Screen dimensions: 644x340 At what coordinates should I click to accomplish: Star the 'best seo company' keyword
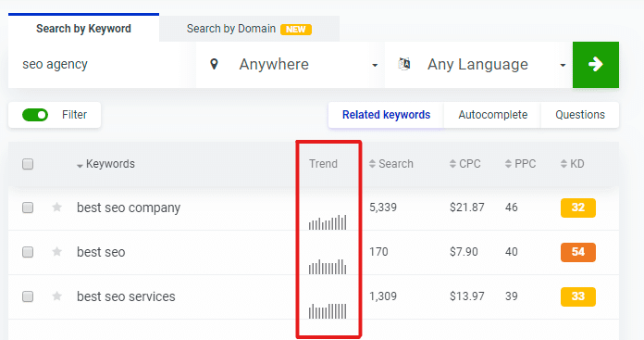coord(57,208)
